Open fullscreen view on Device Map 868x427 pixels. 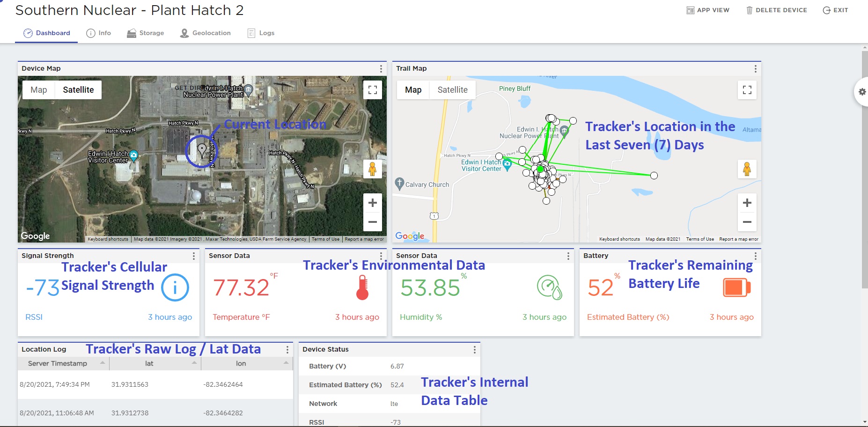373,90
